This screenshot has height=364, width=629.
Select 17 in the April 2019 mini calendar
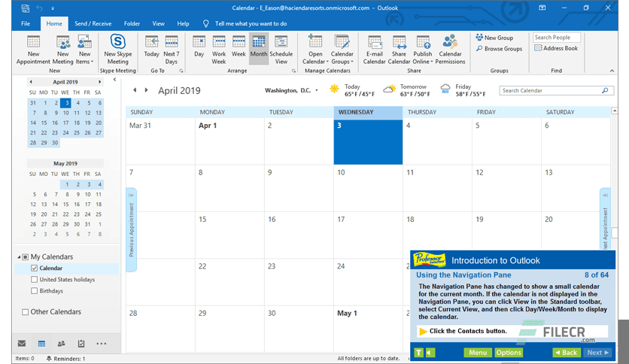65,123
